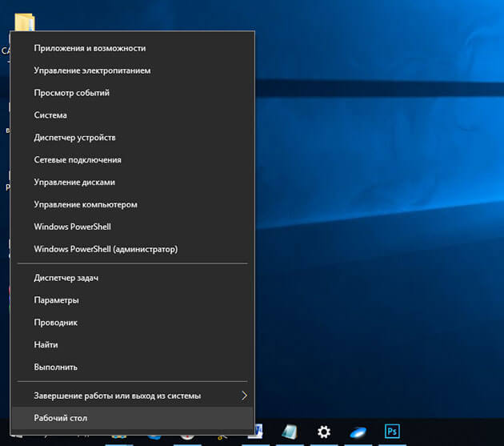Open the Settings gear icon in taskbar

tap(324, 432)
